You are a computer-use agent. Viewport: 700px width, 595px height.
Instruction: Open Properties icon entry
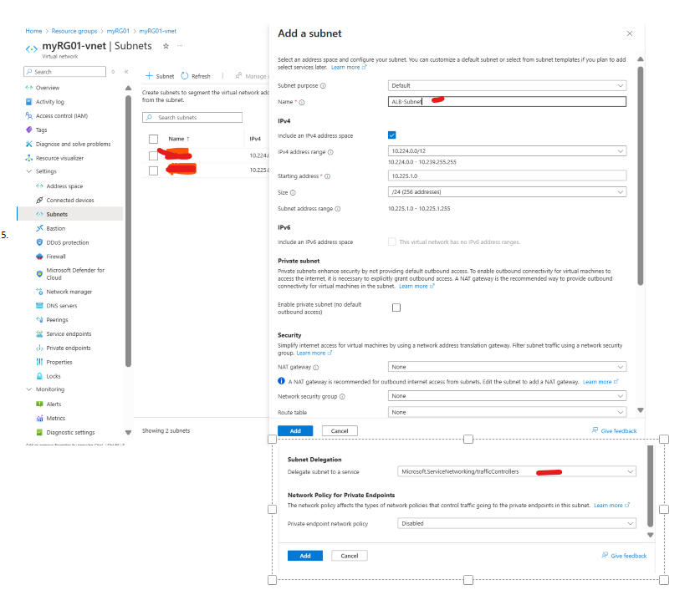pyautogui.click(x=40, y=362)
